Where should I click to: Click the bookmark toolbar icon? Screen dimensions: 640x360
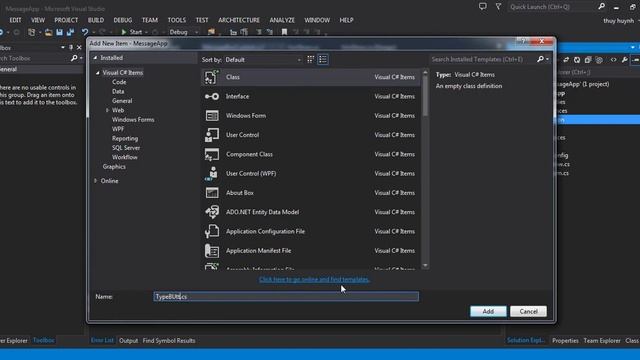click(284, 32)
